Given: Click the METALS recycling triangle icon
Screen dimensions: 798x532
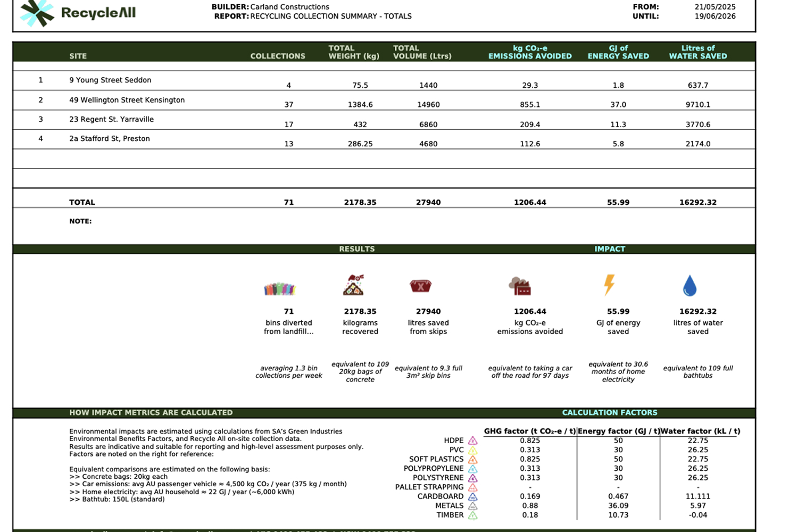Looking at the screenshot, I should (473, 505).
